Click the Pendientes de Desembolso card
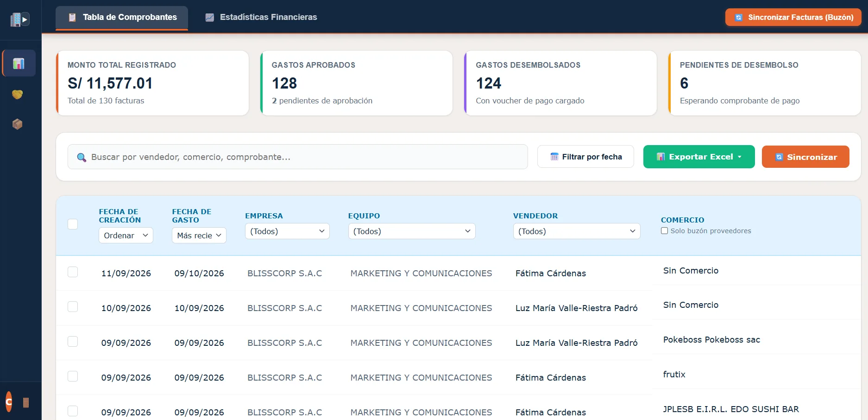The height and width of the screenshot is (420, 868). (765, 83)
